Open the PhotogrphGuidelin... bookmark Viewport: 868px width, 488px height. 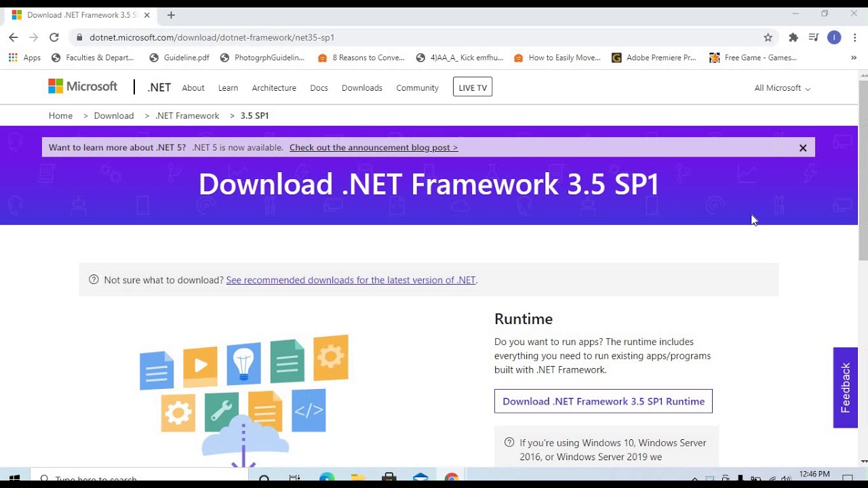coord(262,58)
